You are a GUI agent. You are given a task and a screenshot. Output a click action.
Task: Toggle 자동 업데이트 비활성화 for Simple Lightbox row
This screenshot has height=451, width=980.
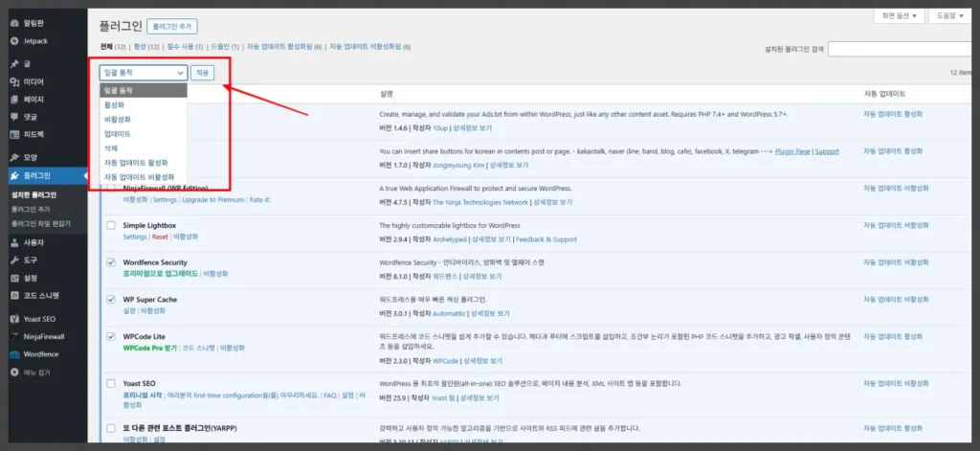pos(896,225)
